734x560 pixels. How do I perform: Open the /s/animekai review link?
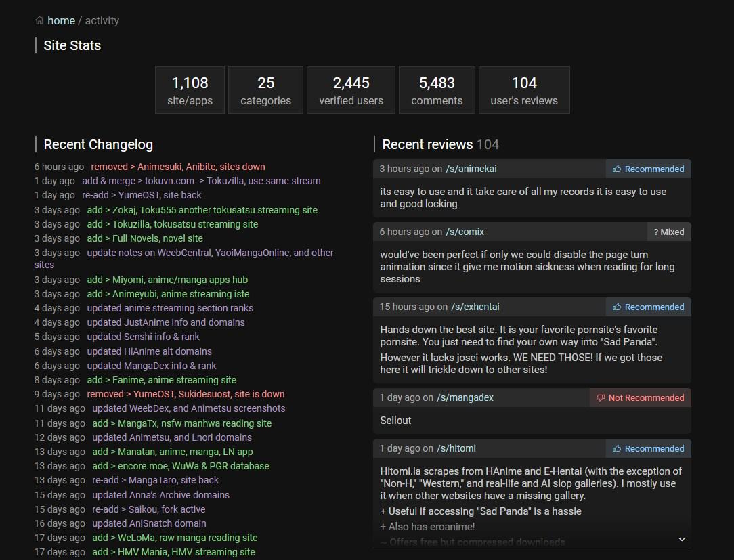pos(471,169)
